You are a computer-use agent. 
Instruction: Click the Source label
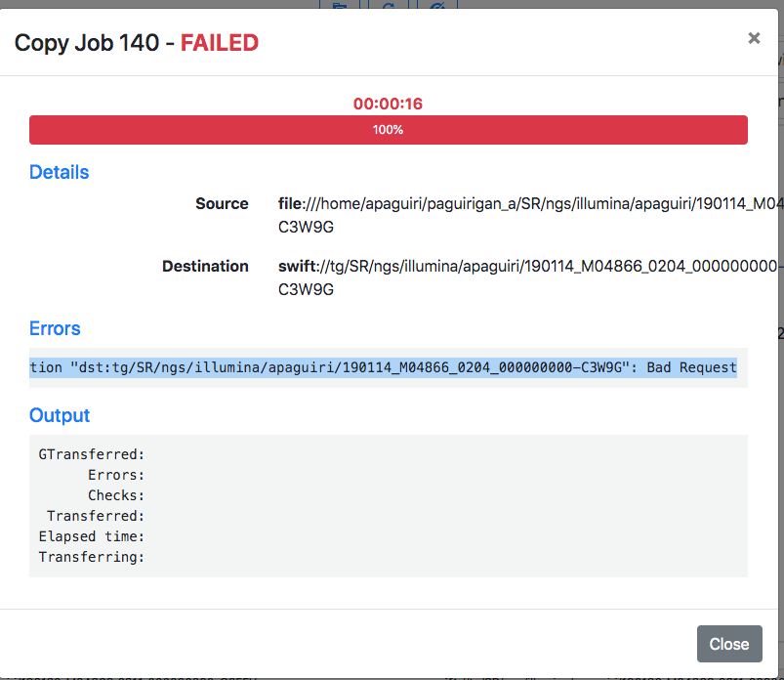coord(222,203)
